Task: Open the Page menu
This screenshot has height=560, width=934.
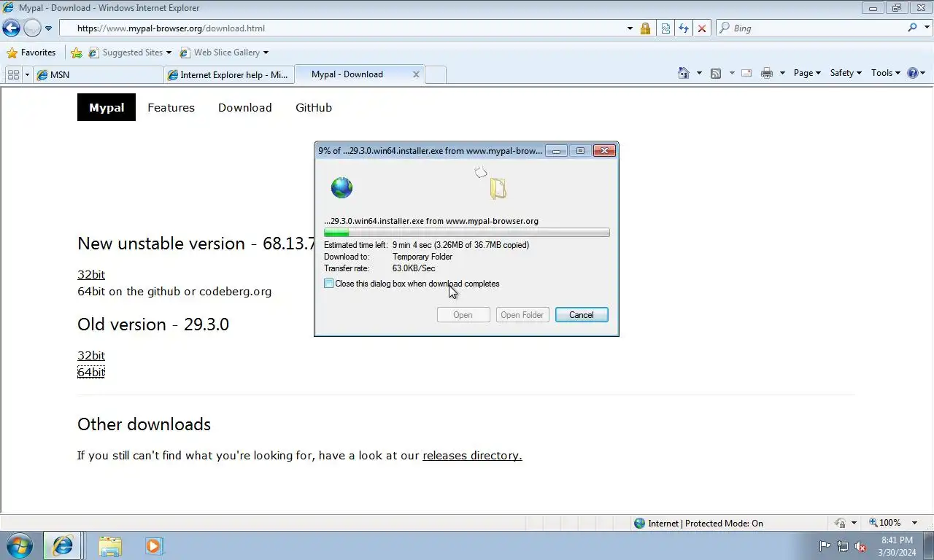Action: pyautogui.click(x=807, y=73)
